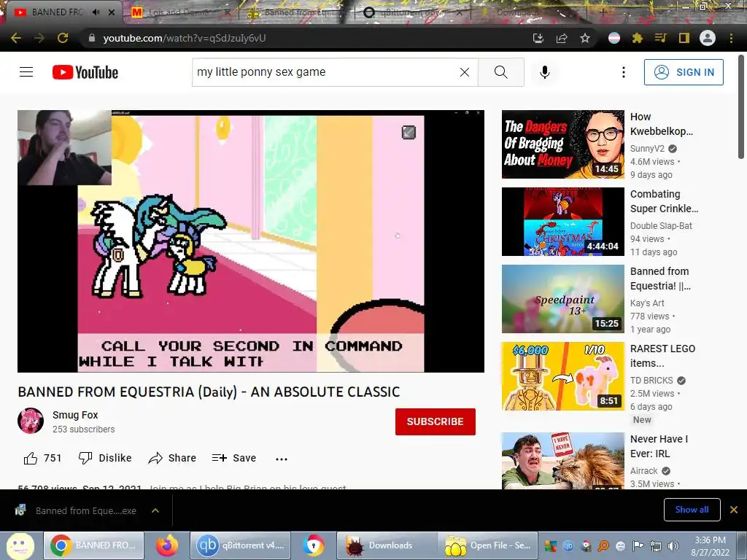Close the downloads bar
Screen dimensions: 747x560
tap(734, 510)
